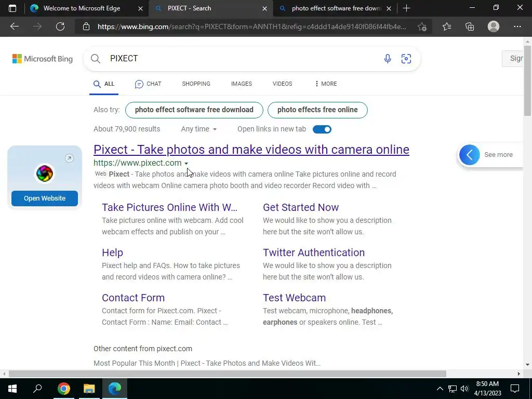
Task: Switch to Welcome to Microsoft Edge tab
Action: pyautogui.click(x=82, y=8)
